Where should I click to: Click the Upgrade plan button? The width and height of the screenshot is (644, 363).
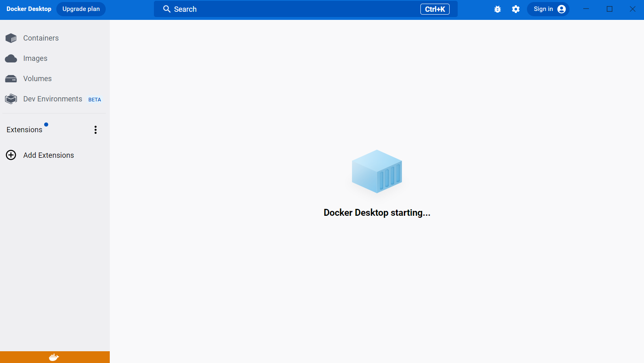point(81,9)
